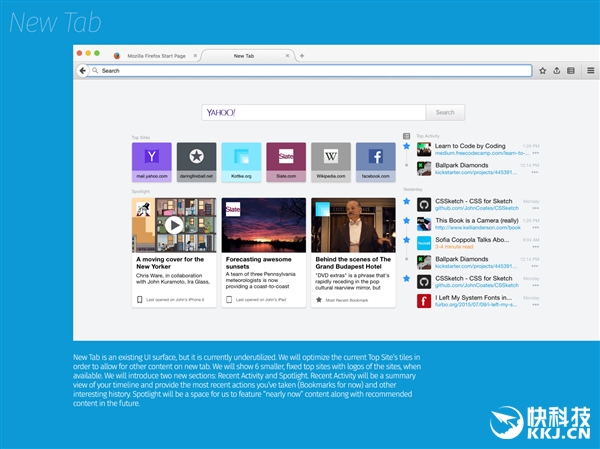Click the Firefox logo on the first tab

tap(117, 56)
